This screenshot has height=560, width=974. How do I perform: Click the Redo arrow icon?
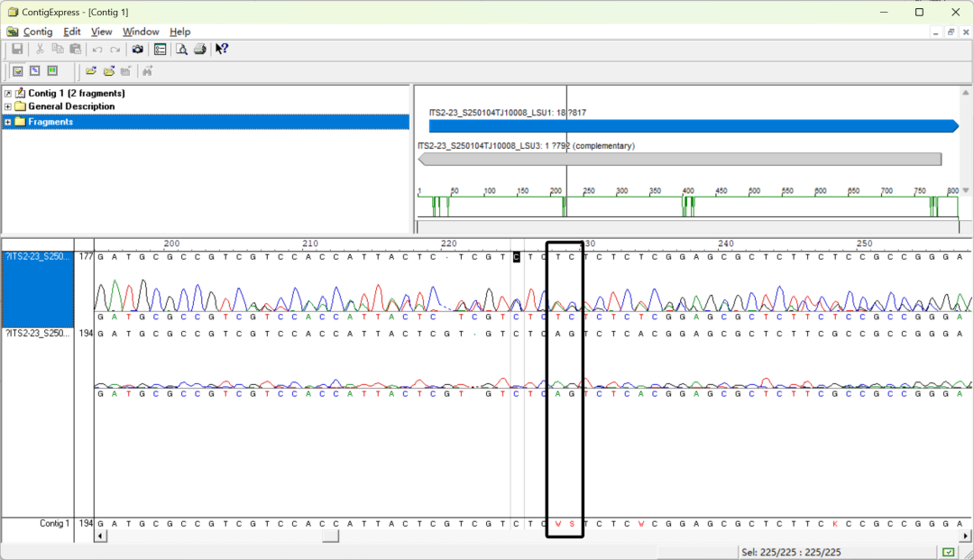(115, 49)
